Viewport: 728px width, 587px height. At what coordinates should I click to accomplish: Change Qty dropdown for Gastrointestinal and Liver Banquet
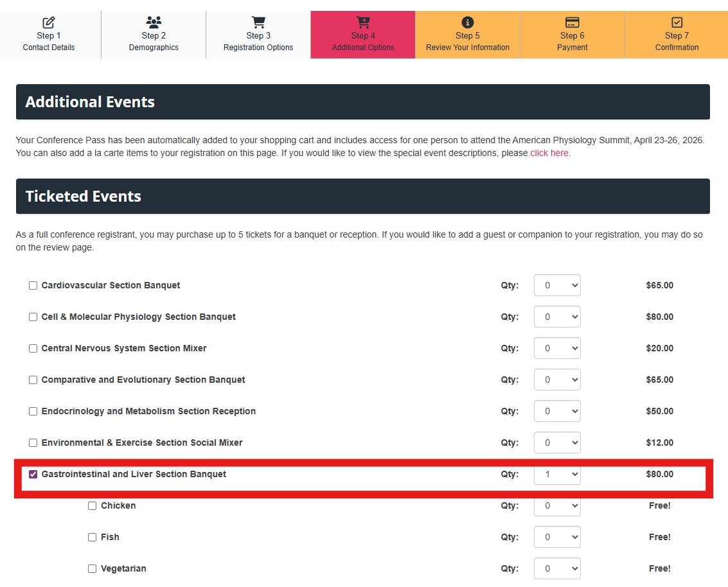click(557, 474)
